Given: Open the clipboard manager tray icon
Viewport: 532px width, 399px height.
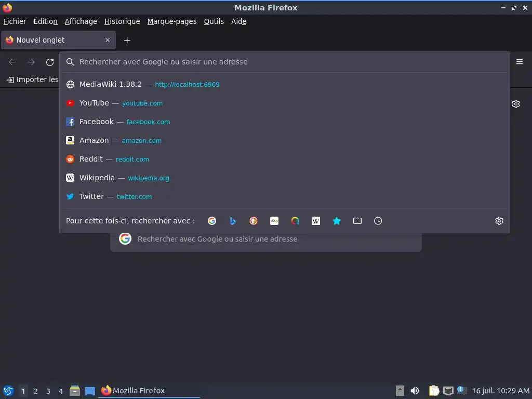Looking at the screenshot, I should pos(434,391).
